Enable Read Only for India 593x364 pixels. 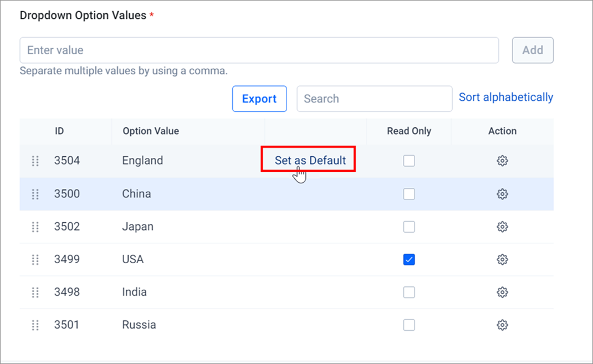tap(409, 292)
